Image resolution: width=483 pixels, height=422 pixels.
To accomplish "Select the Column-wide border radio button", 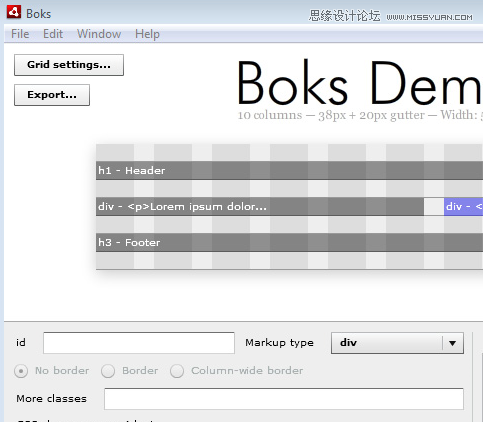I will 177,371.
